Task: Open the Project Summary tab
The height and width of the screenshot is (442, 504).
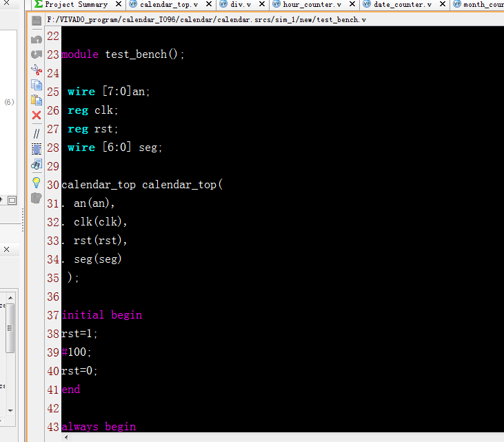Action: pyautogui.click(x=76, y=5)
